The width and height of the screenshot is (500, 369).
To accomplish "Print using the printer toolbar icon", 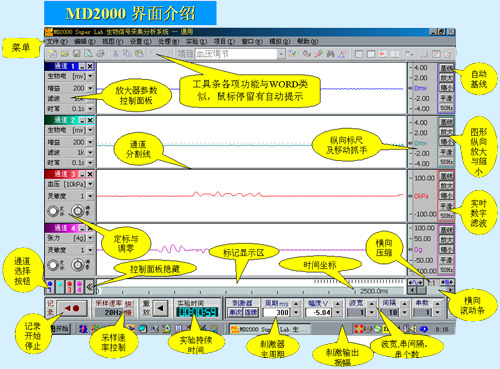I will tap(100, 54).
